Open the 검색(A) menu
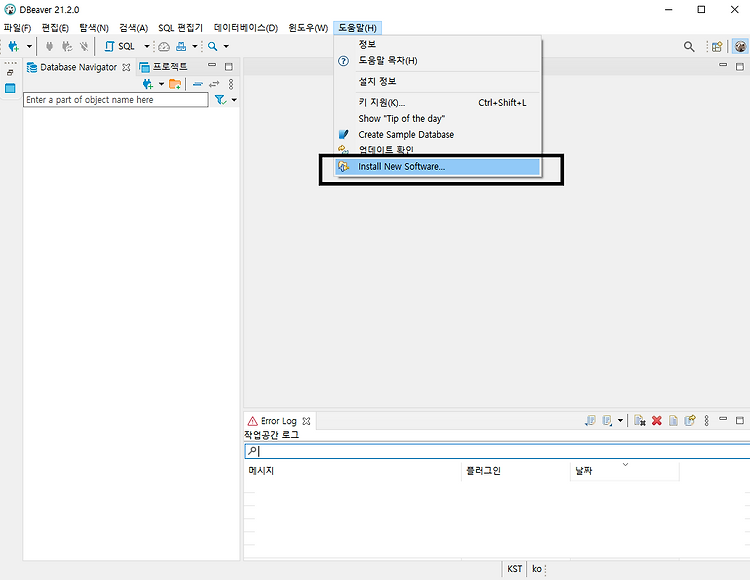The width and height of the screenshot is (750, 580). (x=133, y=28)
